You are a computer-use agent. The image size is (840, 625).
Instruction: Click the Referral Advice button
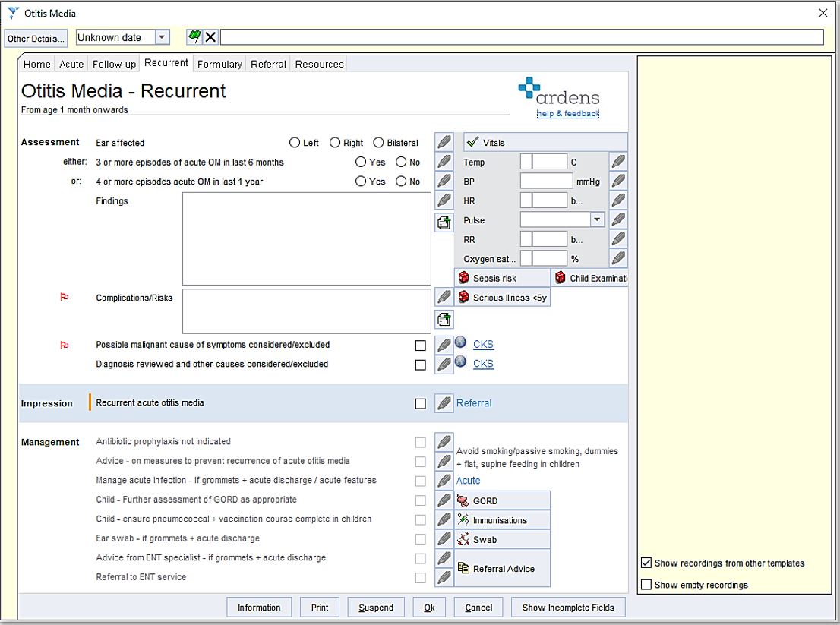pyautogui.click(x=503, y=568)
